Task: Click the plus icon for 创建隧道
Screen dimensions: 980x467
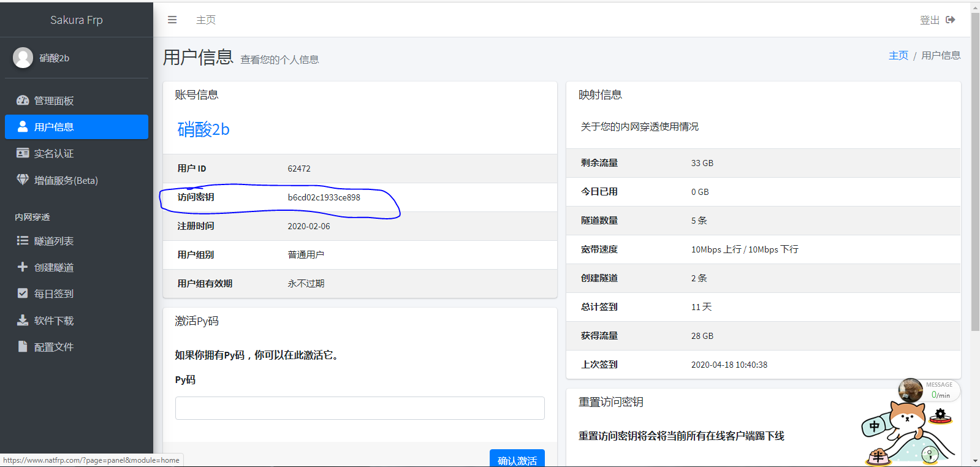Action: click(23, 267)
